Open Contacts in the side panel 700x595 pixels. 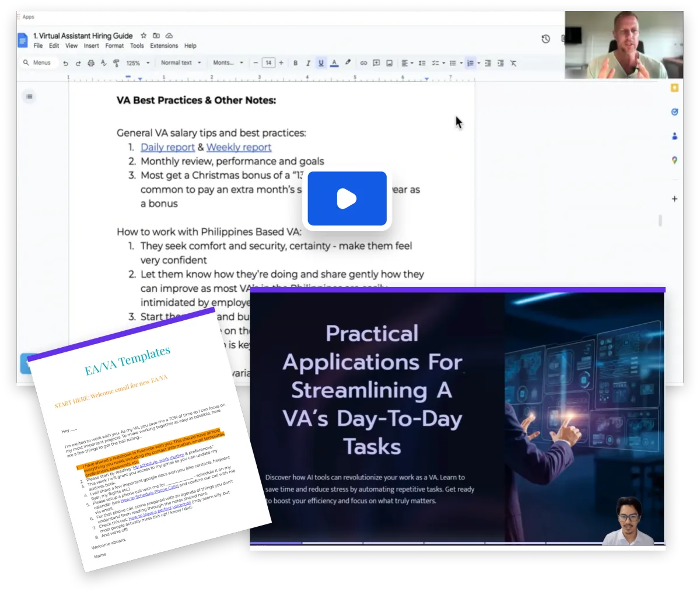pos(674,136)
